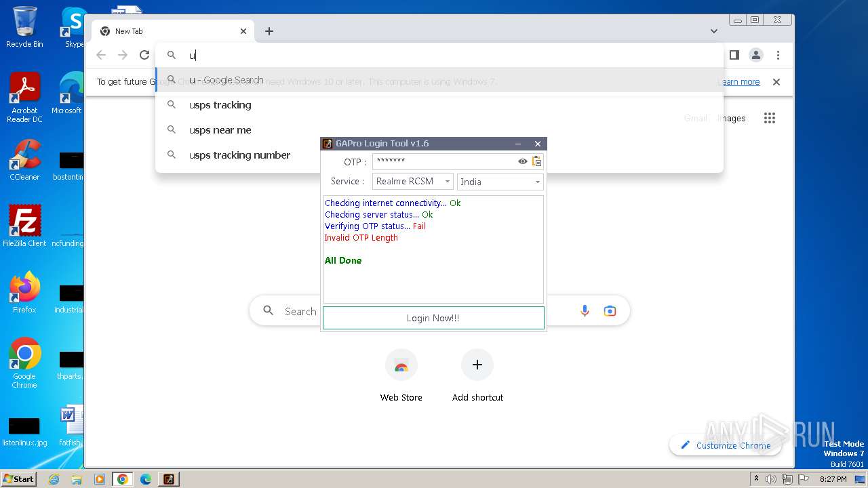Open the volume tray icon
The image size is (868, 488).
click(771, 479)
